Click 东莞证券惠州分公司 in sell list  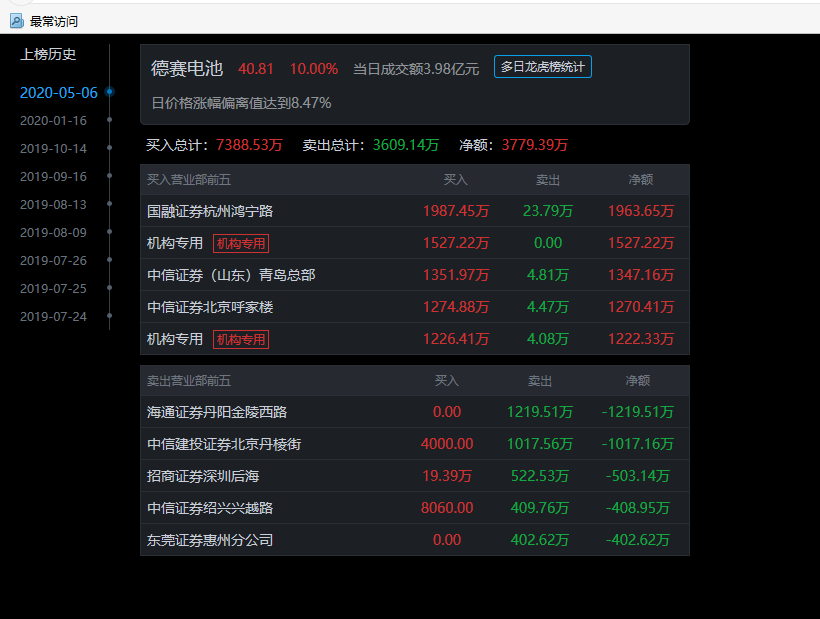(208, 539)
